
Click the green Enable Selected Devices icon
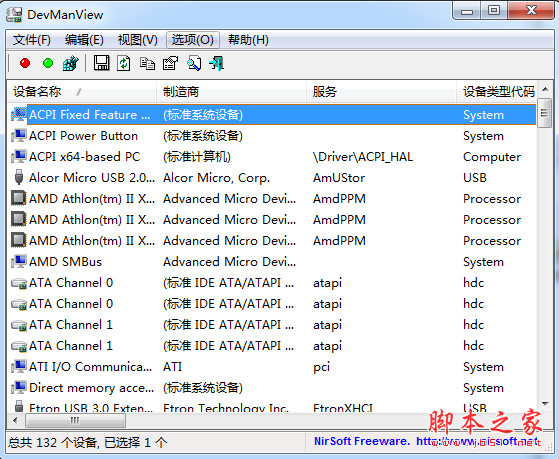(x=48, y=63)
